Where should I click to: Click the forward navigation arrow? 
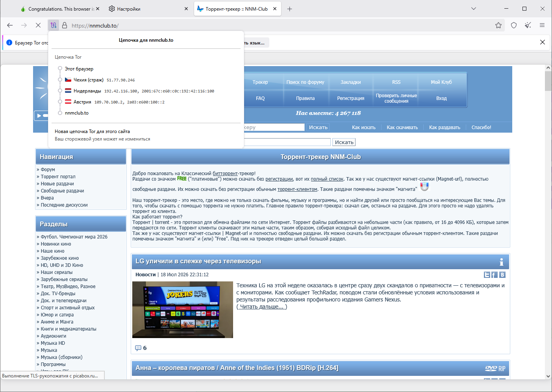coord(24,25)
